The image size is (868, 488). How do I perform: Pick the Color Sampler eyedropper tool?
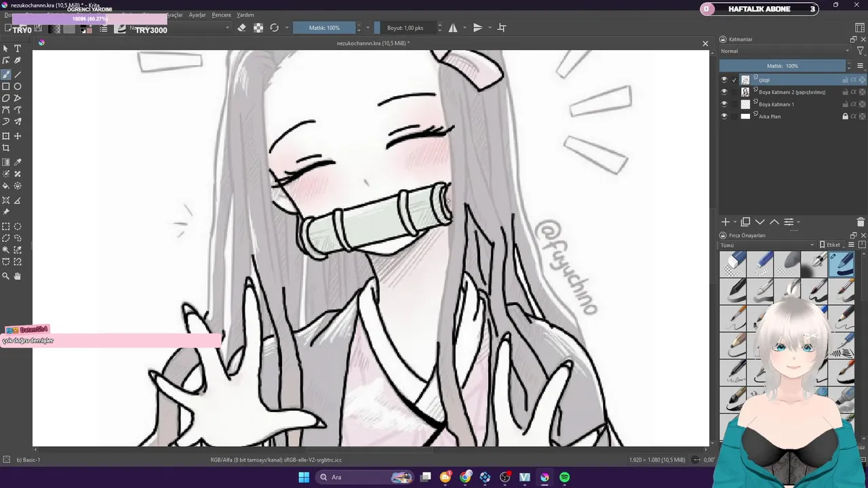[18, 163]
